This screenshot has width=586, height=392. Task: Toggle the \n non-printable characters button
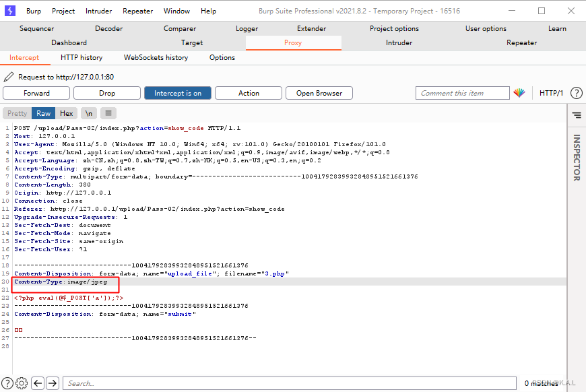[88, 113]
